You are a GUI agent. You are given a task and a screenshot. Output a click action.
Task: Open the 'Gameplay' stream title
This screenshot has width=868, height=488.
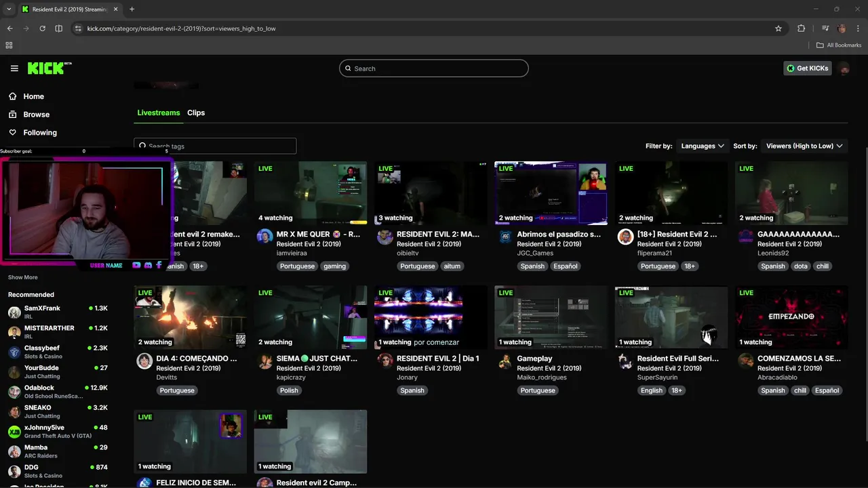pyautogui.click(x=534, y=359)
